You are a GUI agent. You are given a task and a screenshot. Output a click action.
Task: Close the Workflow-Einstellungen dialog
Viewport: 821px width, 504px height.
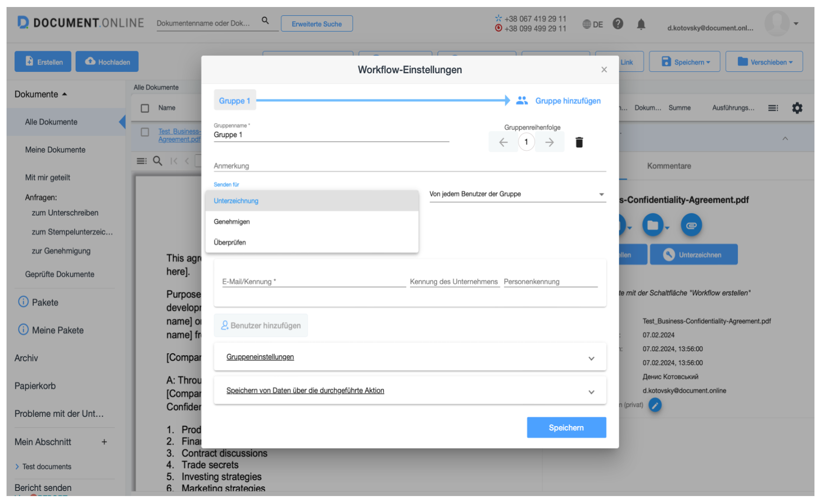point(604,70)
